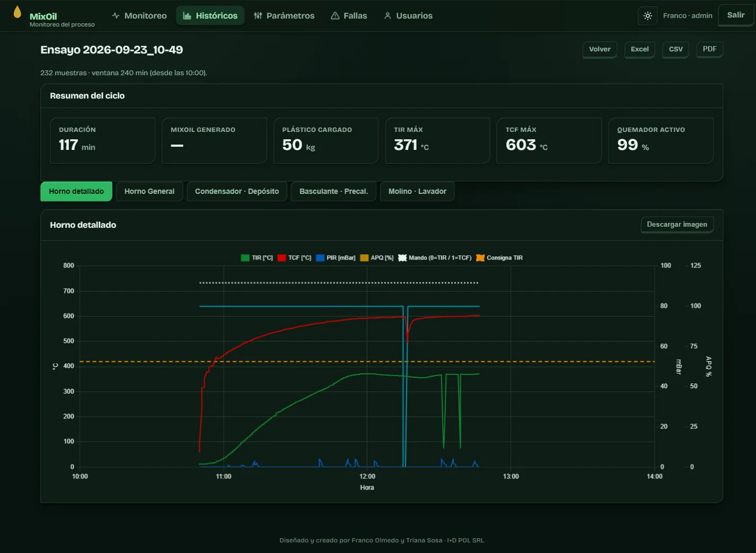
Task: Toggle TCF [°C] red legend series
Action: 294,258
